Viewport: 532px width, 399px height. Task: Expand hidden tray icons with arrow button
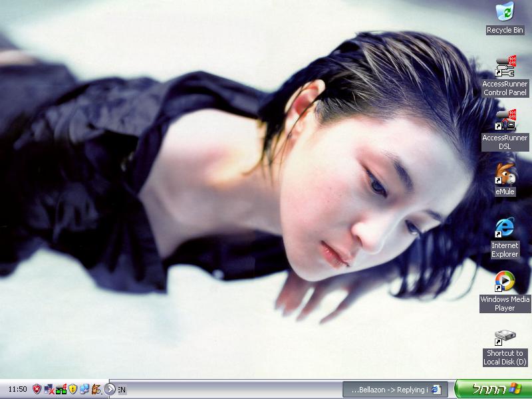tap(110, 389)
